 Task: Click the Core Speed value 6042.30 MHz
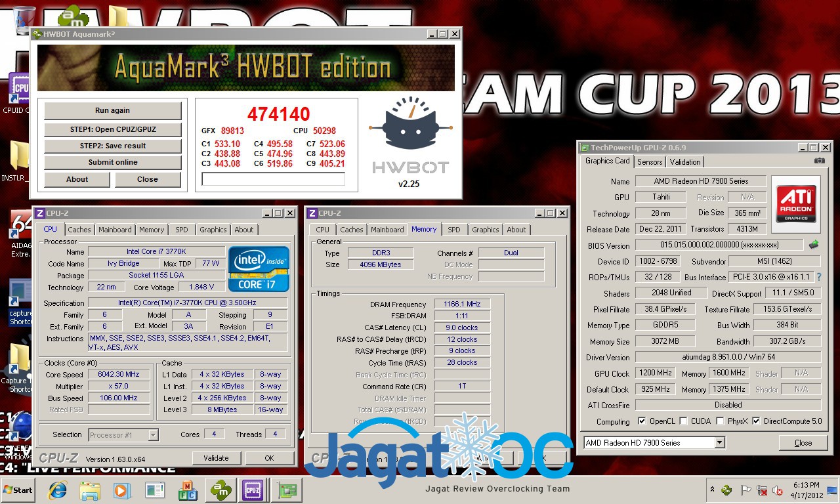coord(119,375)
